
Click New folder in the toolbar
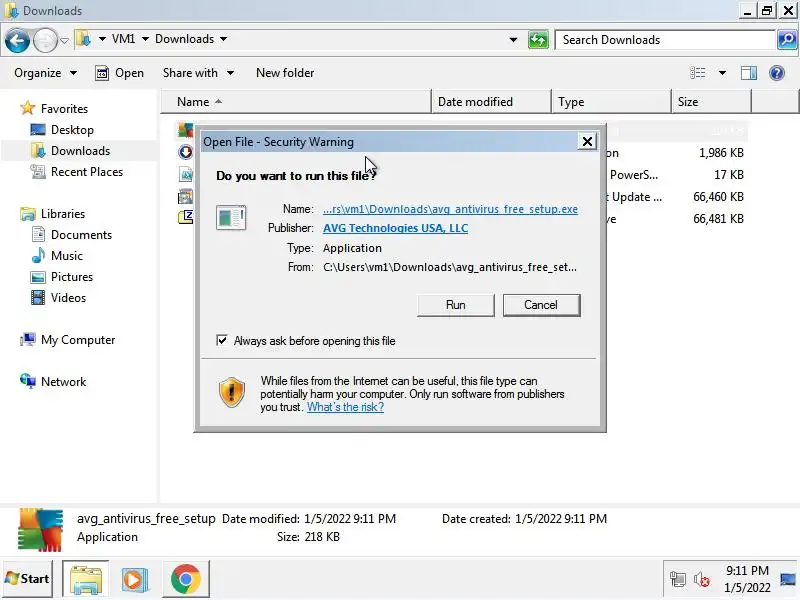click(285, 73)
